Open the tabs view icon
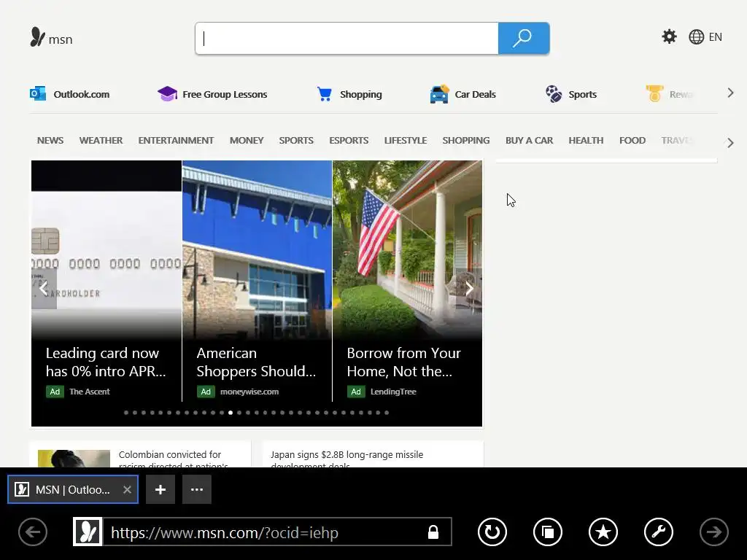The width and height of the screenshot is (747, 560). pos(548,532)
